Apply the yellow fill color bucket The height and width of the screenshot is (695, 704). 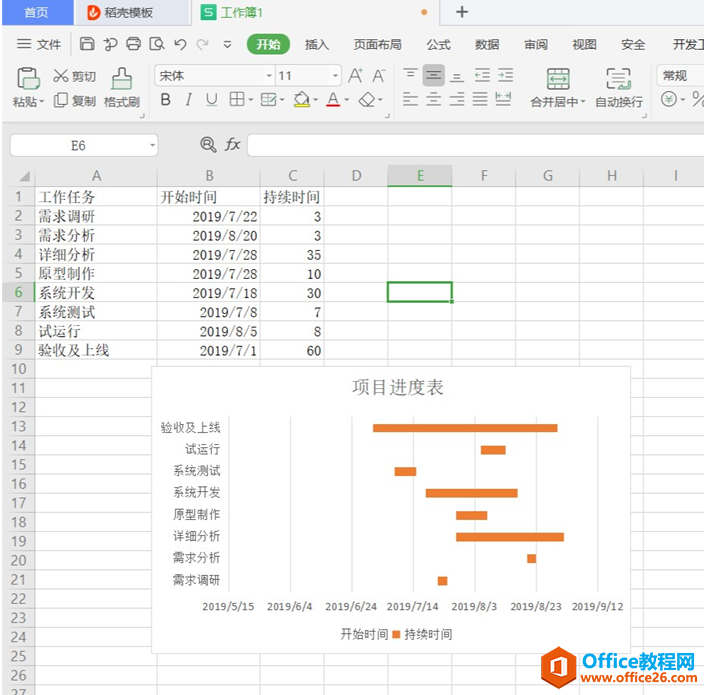point(302,100)
